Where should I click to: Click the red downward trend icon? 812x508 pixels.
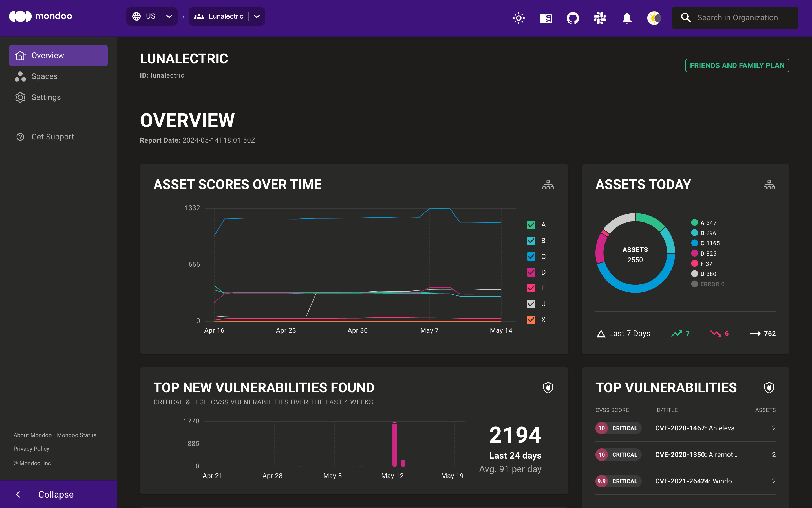point(716,333)
